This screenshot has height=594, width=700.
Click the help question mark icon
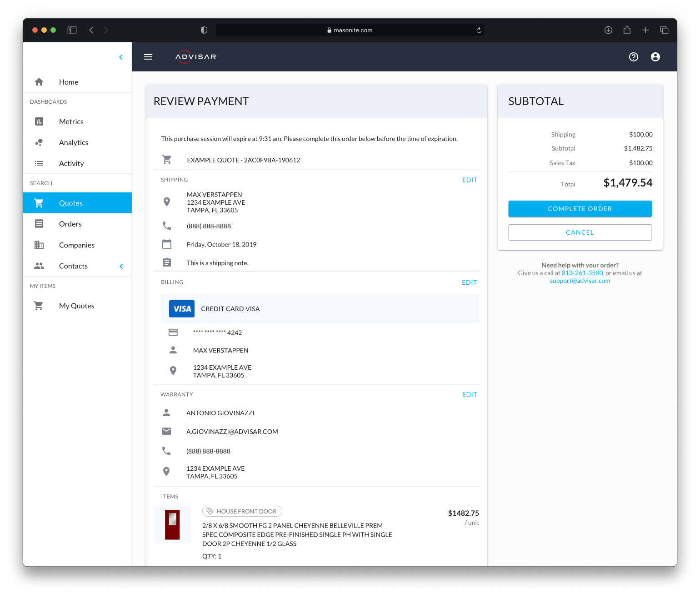(633, 57)
